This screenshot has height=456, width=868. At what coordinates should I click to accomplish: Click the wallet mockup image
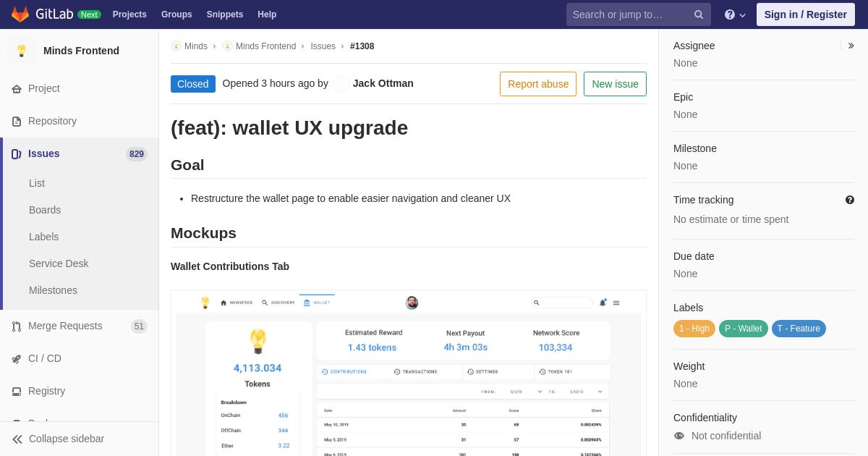(409, 373)
